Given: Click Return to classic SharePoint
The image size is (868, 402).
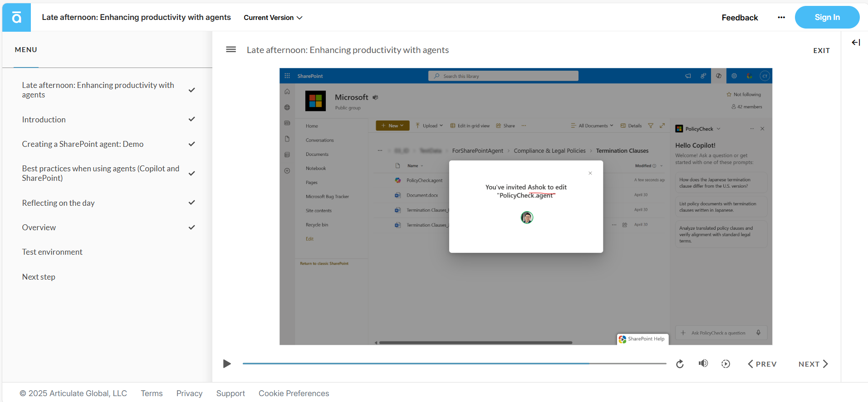Looking at the screenshot, I should pos(324,263).
